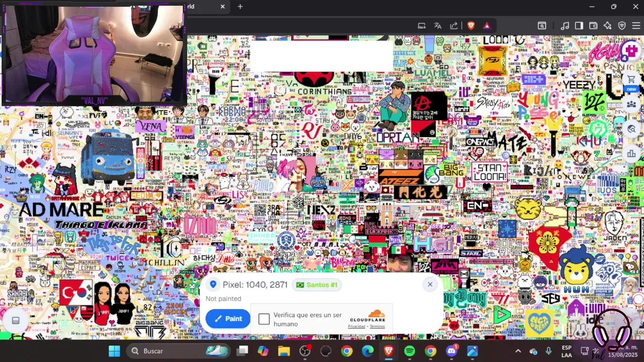This screenshot has height=362, width=644.
Task: Open the shop cart button
Action: (631, 79)
